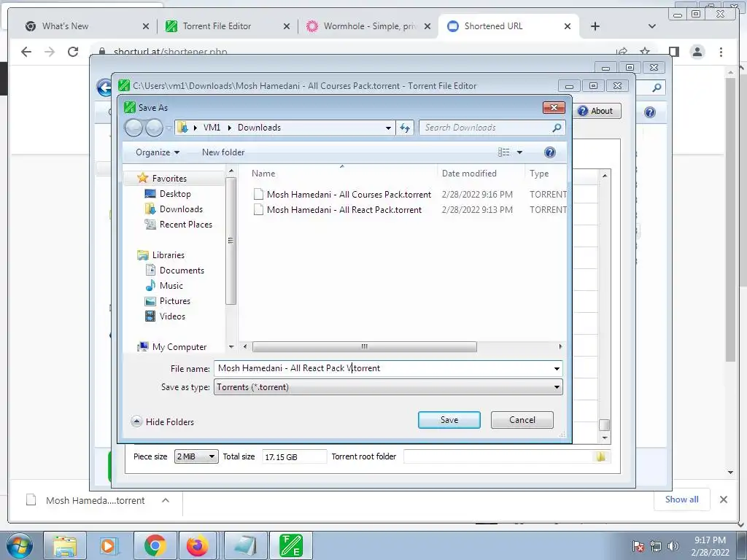Screen dimensions: 747x560
Task: Click the Total size field in editor
Action: 293,457
